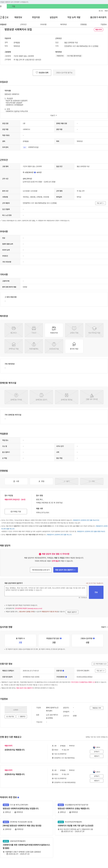Click the green 기업 tab in header

(x=13, y=6)
